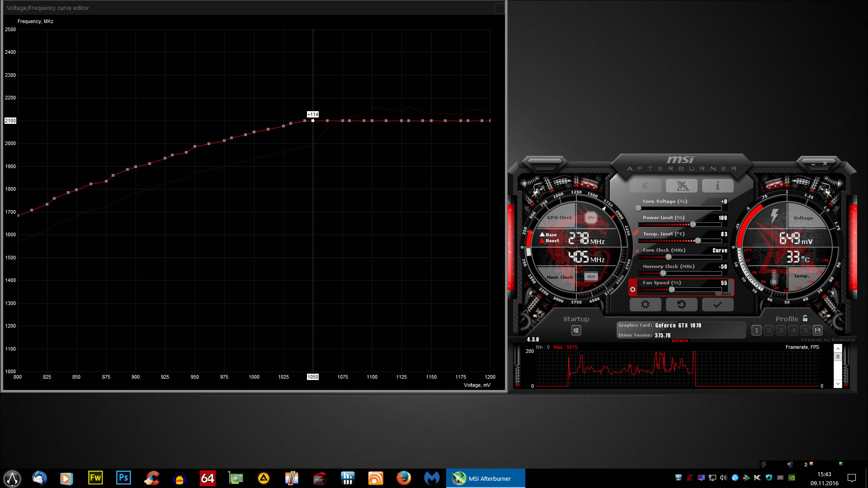Toggle the Profile lock icon
Viewport: 868px width, 488px height.
pos(805,319)
